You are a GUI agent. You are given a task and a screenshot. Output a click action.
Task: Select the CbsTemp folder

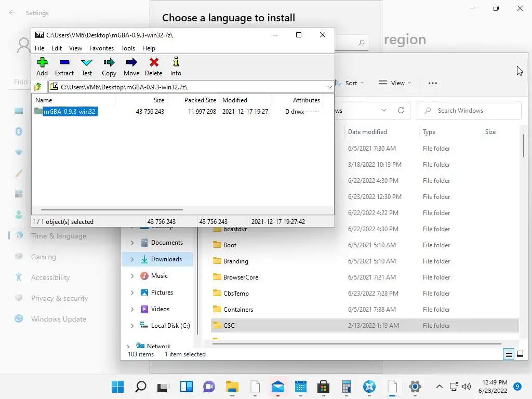click(x=236, y=294)
